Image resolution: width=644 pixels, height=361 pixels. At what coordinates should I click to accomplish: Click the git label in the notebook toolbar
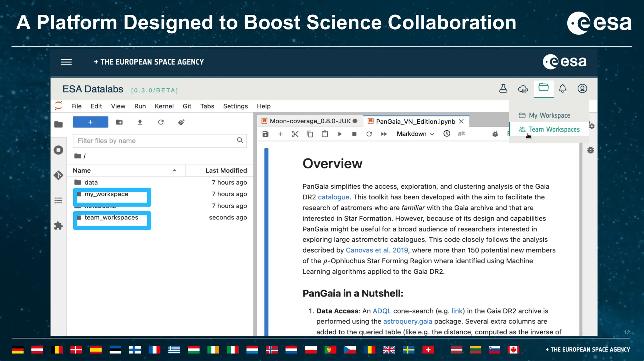coord(461,133)
